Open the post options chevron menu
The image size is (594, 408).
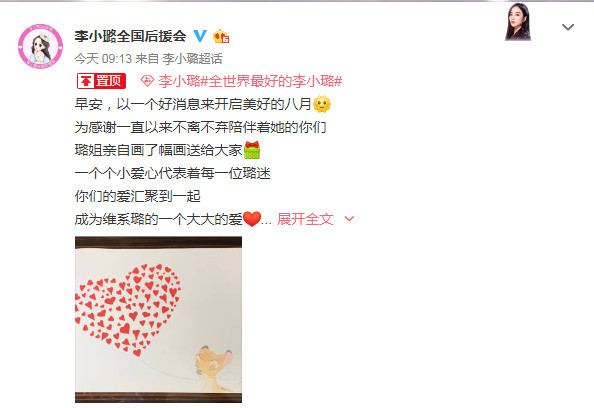point(567,27)
